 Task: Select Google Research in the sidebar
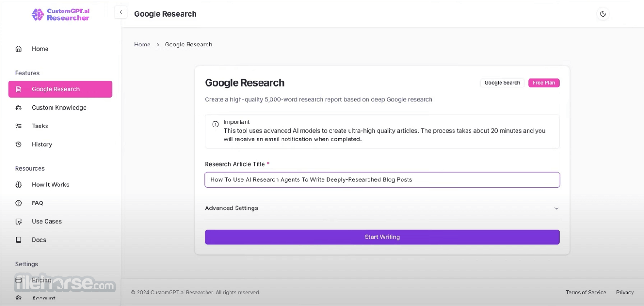coord(60,89)
